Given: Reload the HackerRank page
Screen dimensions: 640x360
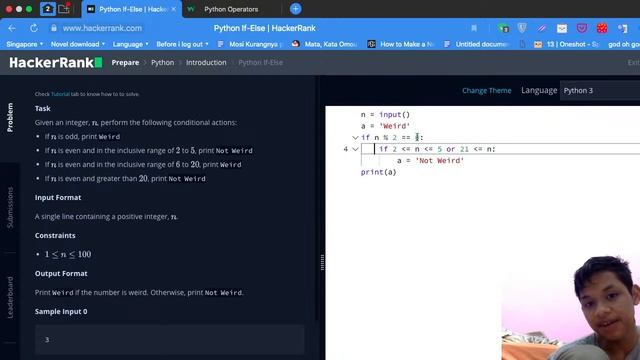Looking at the screenshot, I should pyautogui.click(x=34, y=28).
